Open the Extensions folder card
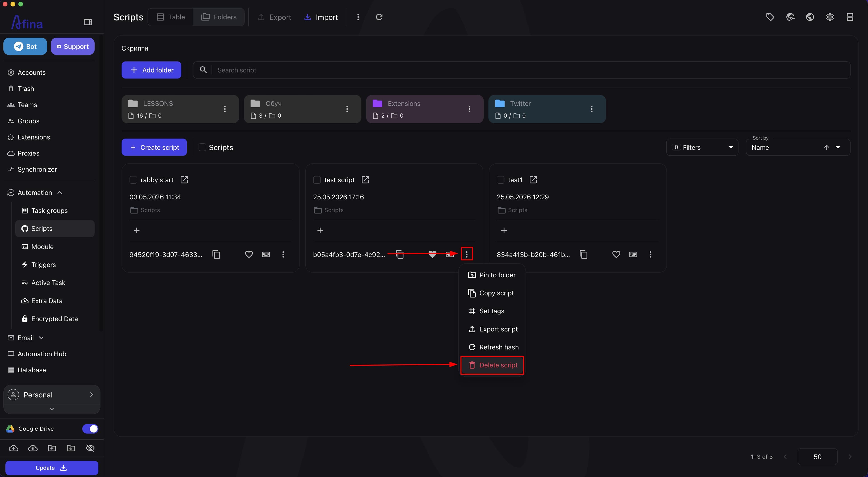Viewport: 868px width, 477px height. [x=425, y=109]
